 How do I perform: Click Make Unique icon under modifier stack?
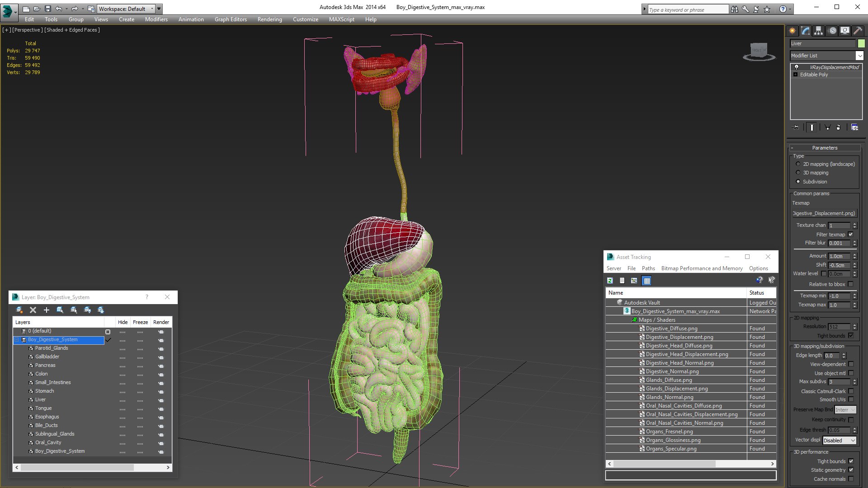[827, 127]
